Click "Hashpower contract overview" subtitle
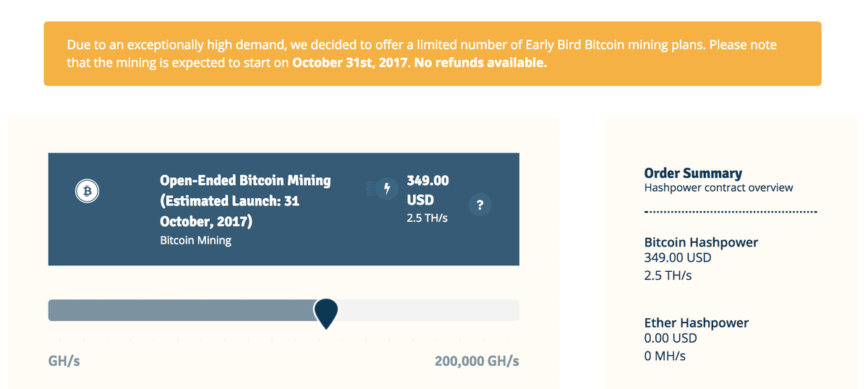This screenshot has width=868, height=389. pyautogui.click(x=718, y=188)
